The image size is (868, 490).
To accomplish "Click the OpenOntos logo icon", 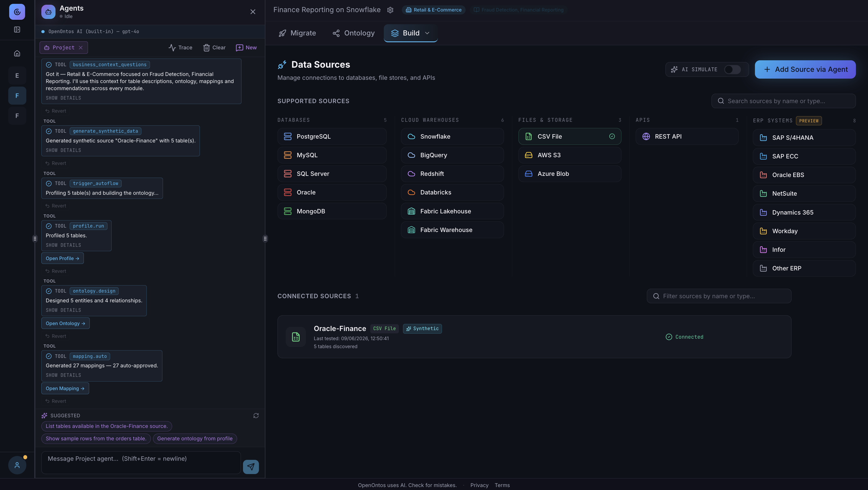I will 17,12.
